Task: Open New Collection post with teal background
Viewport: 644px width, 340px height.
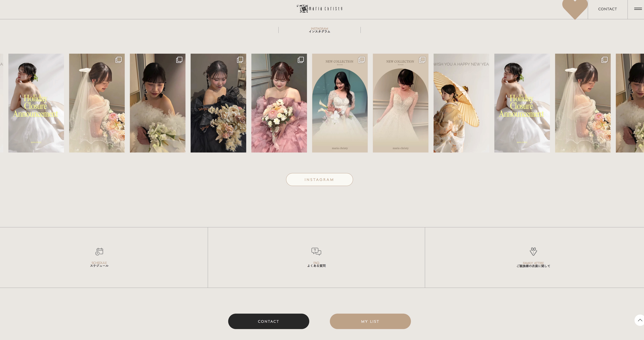Action: click(340, 103)
